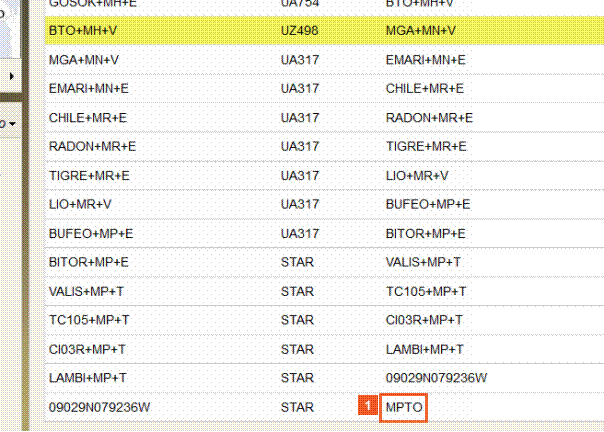Click EMARI+MN+E in the third column
The height and width of the screenshot is (432, 604).
tap(426, 60)
